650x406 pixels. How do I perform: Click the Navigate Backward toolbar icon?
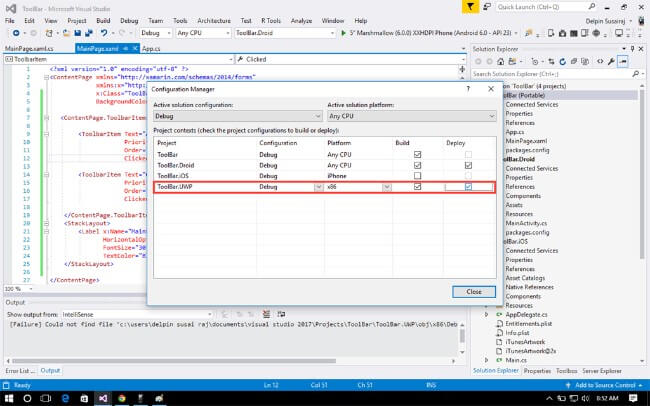pyautogui.click(x=16, y=33)
